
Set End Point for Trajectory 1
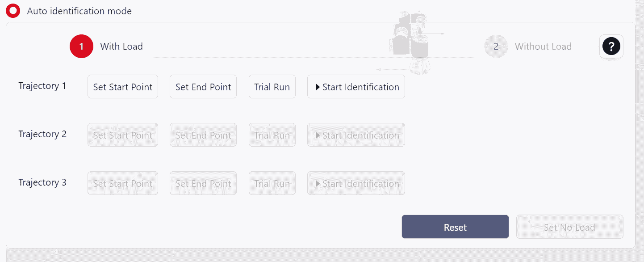click(x=203, y=87)
